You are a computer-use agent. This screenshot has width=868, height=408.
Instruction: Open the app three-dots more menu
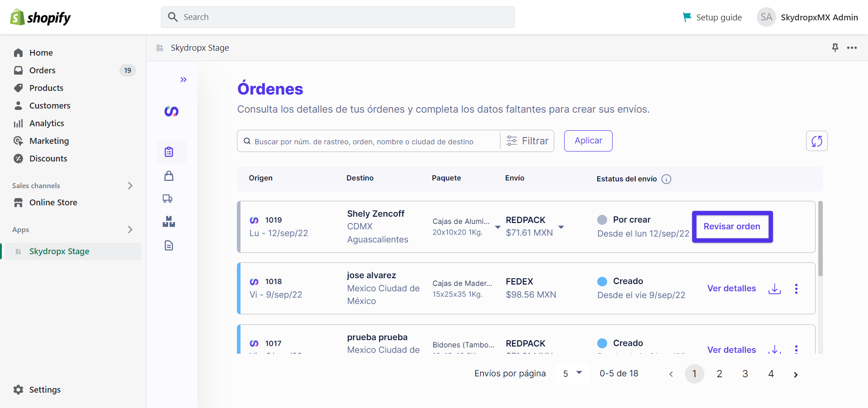pyautogui.click(x=852, y=48)
